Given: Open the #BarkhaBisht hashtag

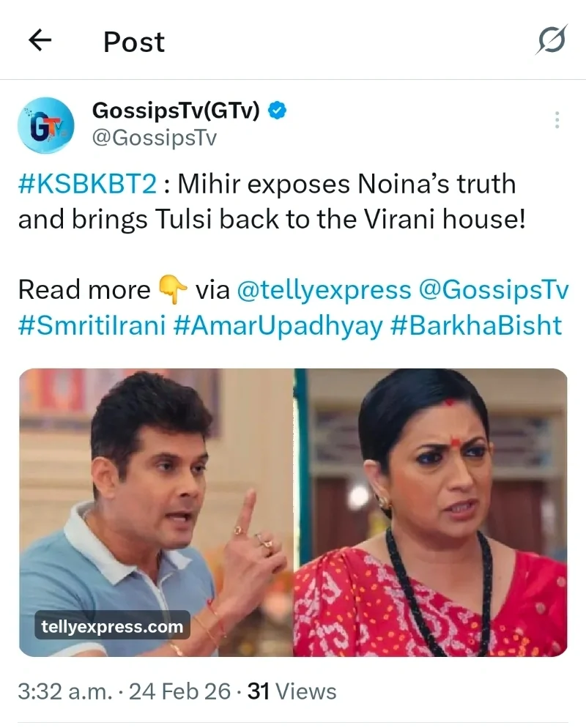Looking at the screenshot, I should pos(476,325).
